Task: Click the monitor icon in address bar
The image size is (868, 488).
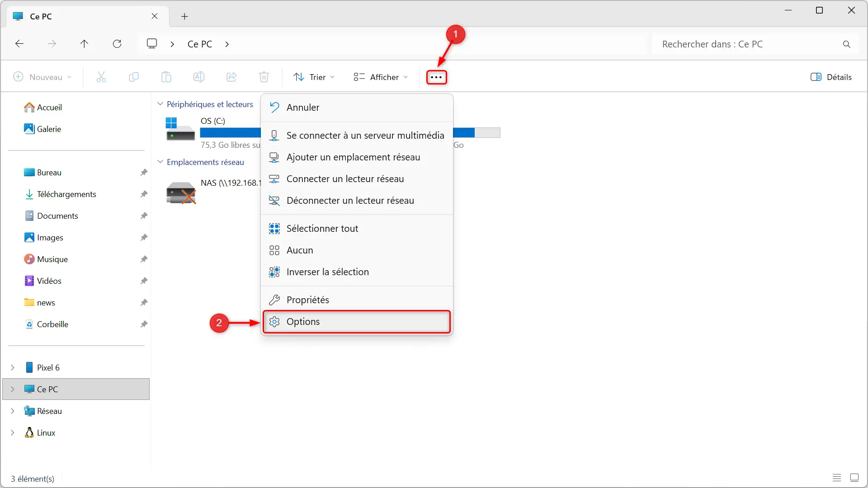Action: point(152,44)
